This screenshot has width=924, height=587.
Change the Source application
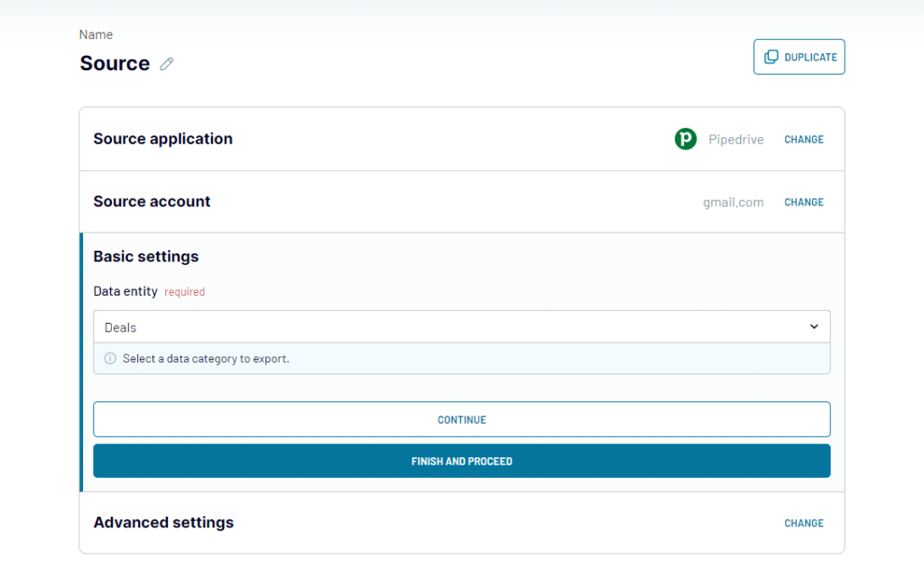pyautogui.click(x=803, y=140)
